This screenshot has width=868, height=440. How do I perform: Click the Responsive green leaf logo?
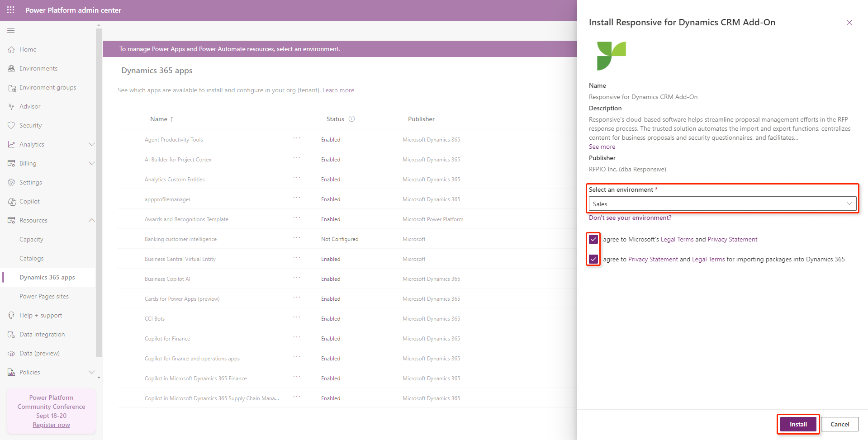(x=612, y=56)
